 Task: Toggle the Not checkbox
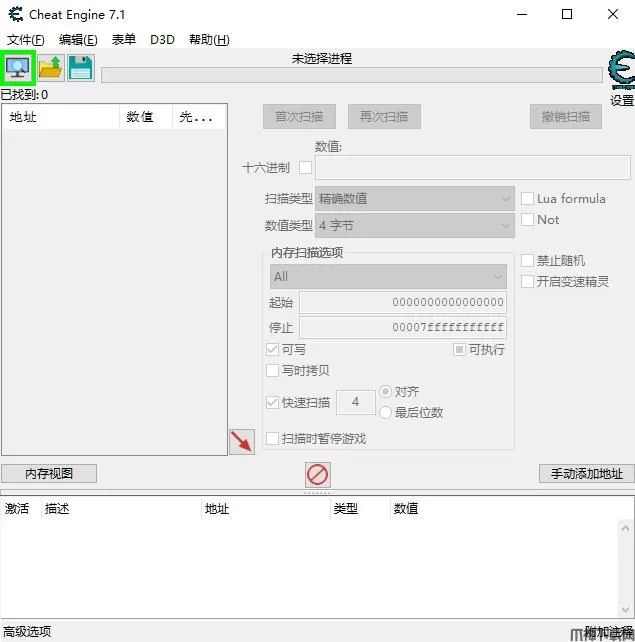[x=527, y=219]
